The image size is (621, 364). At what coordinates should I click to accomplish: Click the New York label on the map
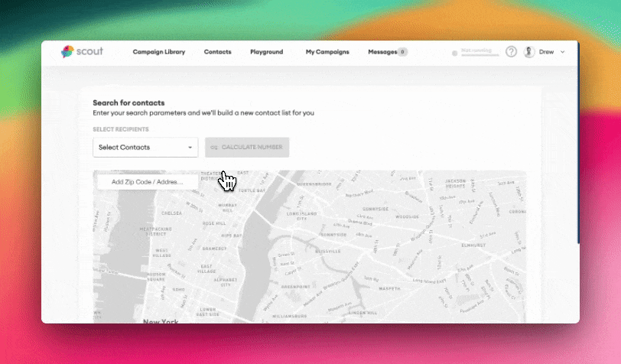coord(161,321)
